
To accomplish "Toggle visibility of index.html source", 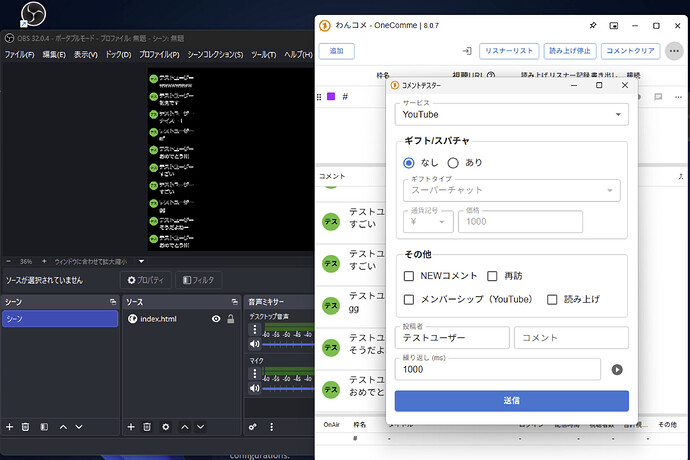I will (x=216, y=319).
